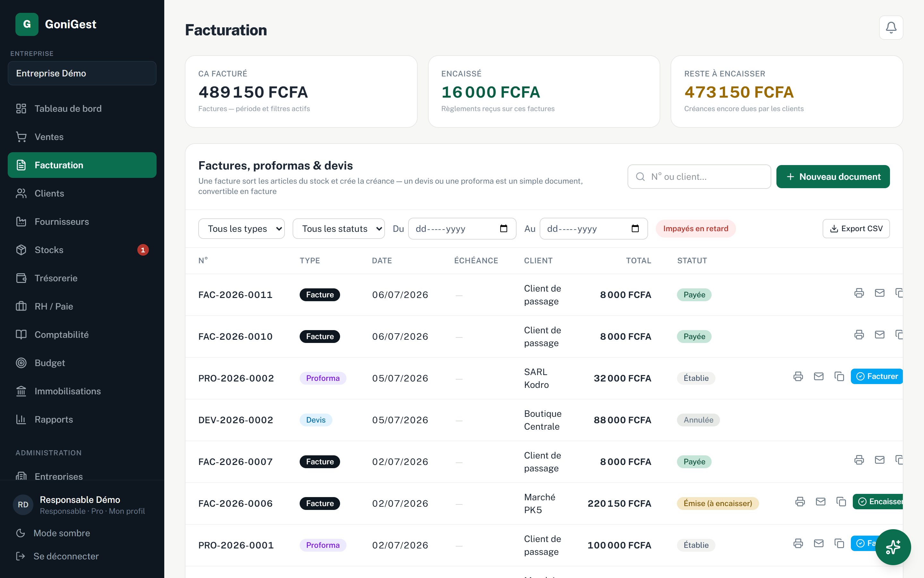Open the Budget section
Screen dimensions: 924x578
click(82, 363)
